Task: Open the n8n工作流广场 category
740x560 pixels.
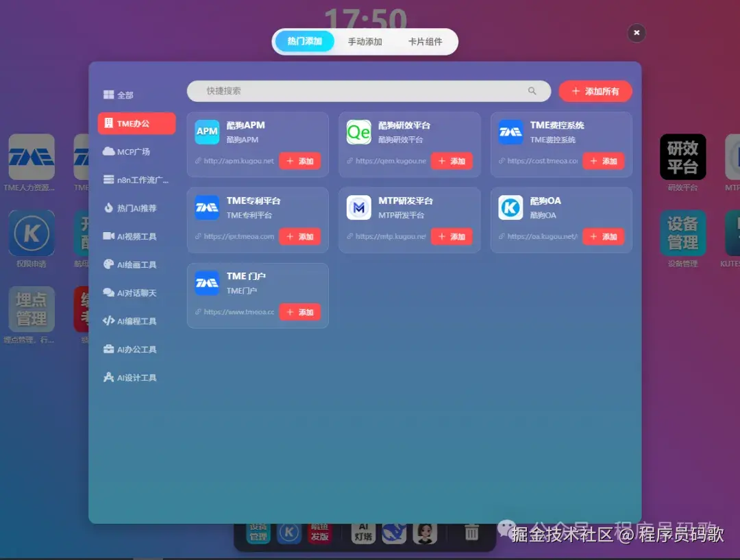Action: tap(136, 179)
